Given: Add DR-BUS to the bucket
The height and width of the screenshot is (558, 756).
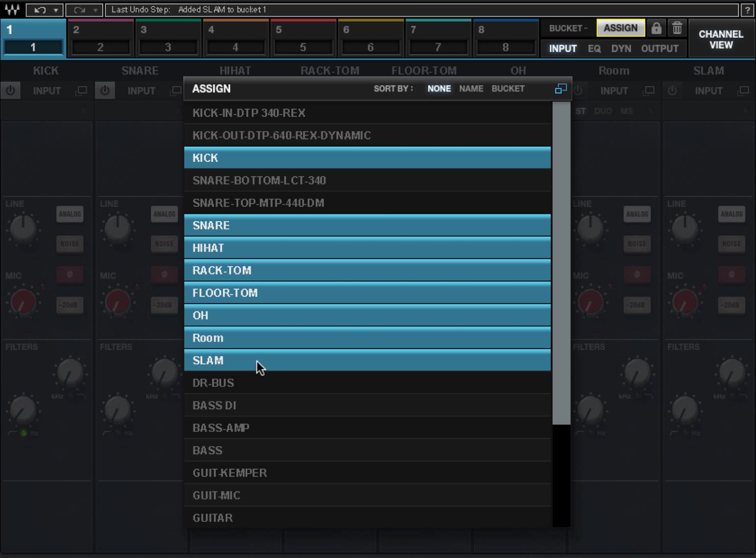Looking at the screenshot, I should [367, 383].
